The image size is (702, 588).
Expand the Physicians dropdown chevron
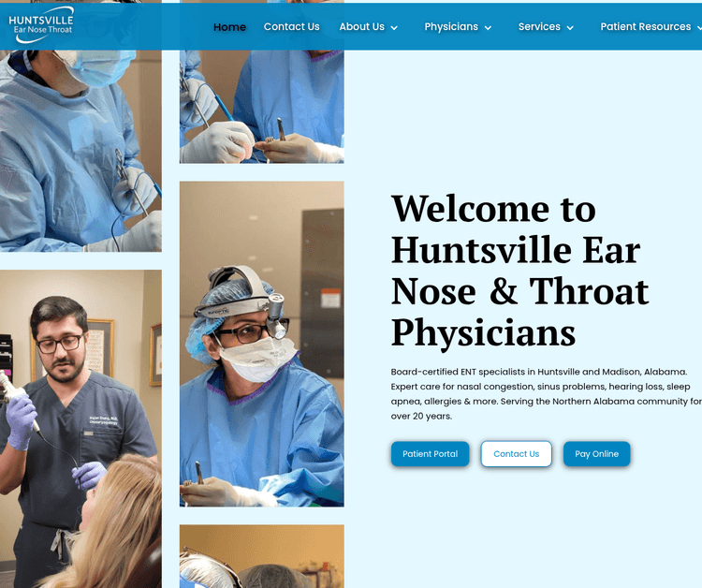click(488, 28)
